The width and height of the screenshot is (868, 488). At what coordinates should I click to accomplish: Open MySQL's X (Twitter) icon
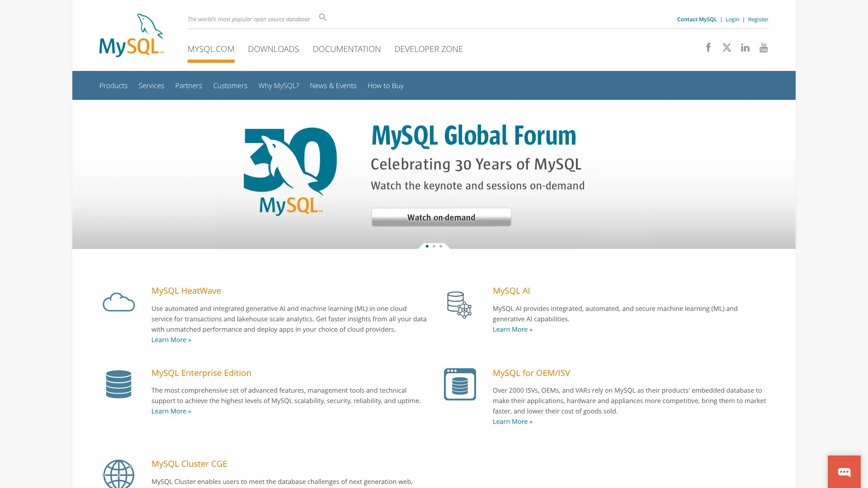point(726,47)
